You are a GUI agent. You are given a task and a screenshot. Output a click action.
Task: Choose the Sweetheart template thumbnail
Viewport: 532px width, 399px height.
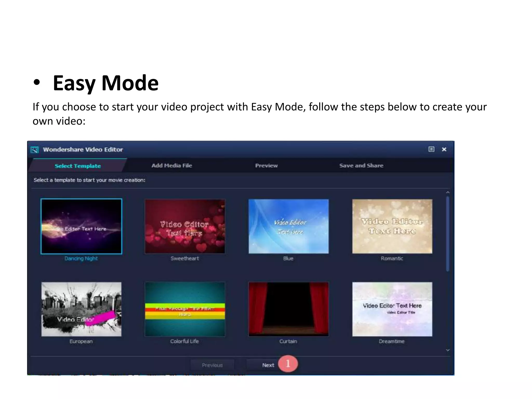(x=185, y=226)
